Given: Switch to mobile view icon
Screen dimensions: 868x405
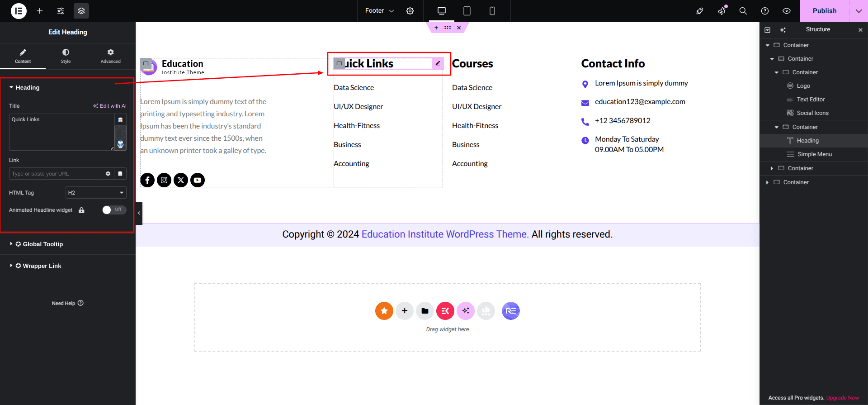Looking at the screenshot, I should [492, 11].
